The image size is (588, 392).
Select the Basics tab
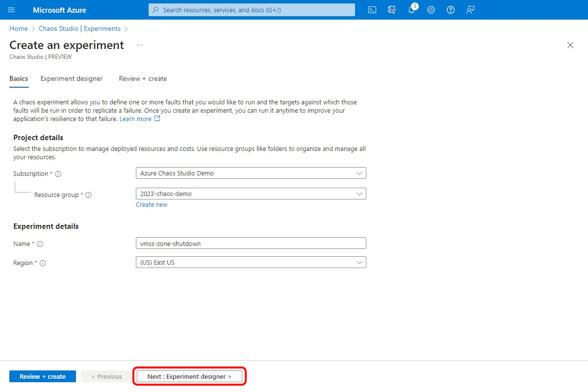pos(19,79)
